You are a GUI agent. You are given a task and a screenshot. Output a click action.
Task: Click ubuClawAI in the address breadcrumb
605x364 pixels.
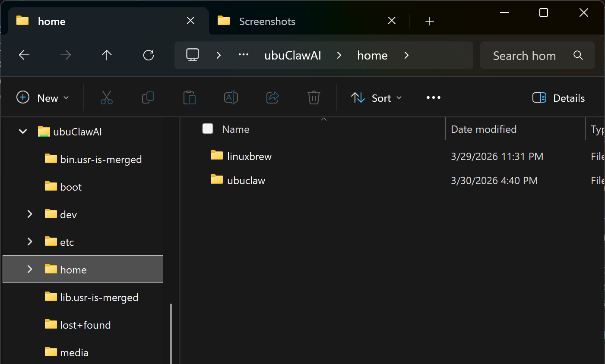coord(293,55)
